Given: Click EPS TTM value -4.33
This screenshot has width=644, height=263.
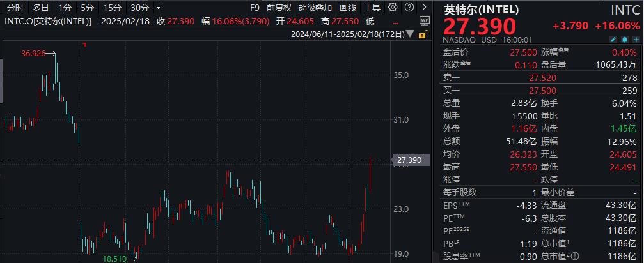Looking at the screenshot, I should tap(528, 205).
